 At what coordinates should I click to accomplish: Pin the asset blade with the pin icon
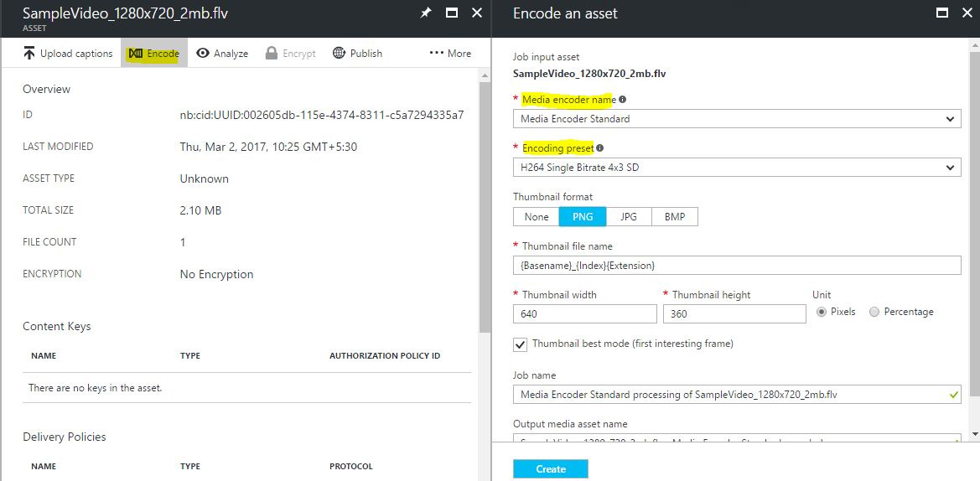click(426, 13)
